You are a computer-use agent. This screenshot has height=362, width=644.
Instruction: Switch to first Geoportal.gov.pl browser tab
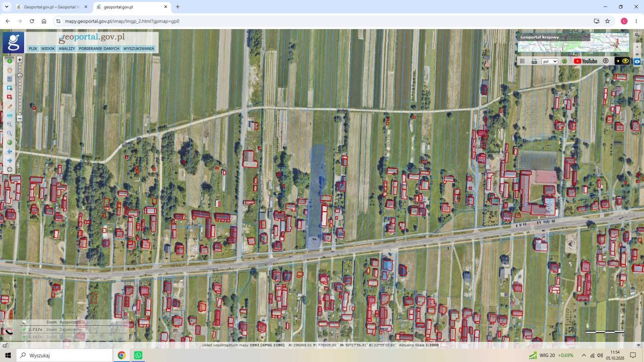tap(51, 7)
